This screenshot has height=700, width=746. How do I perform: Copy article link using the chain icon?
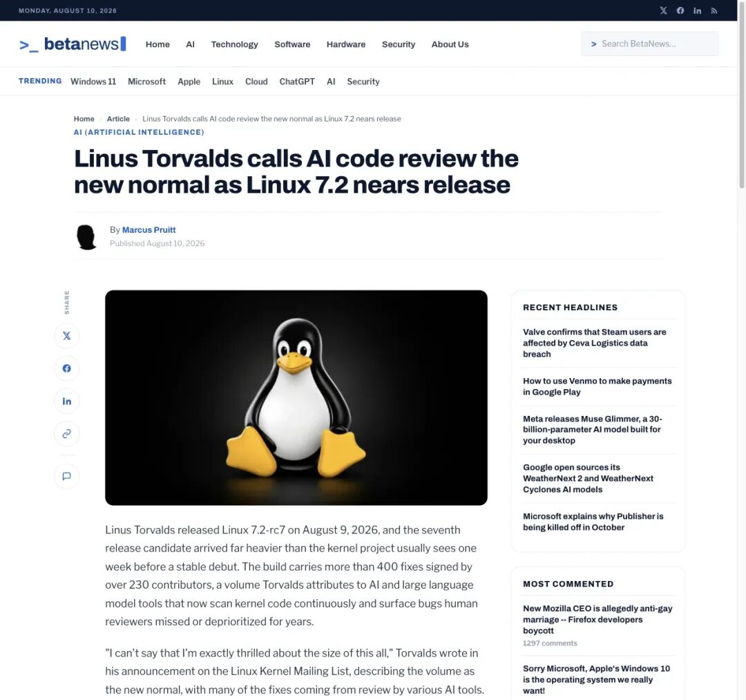point(66,433)
